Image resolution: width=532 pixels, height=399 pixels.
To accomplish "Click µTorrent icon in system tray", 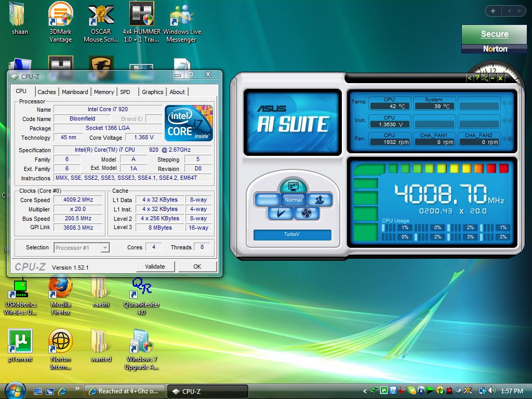I will (384, 391).
